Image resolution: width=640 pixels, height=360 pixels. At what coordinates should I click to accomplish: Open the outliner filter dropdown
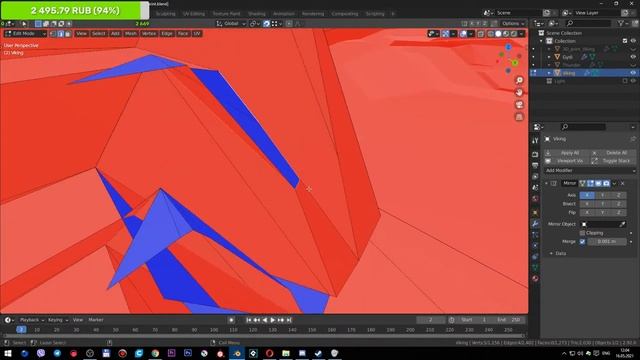pyautogui.click(x=622, y=24)
